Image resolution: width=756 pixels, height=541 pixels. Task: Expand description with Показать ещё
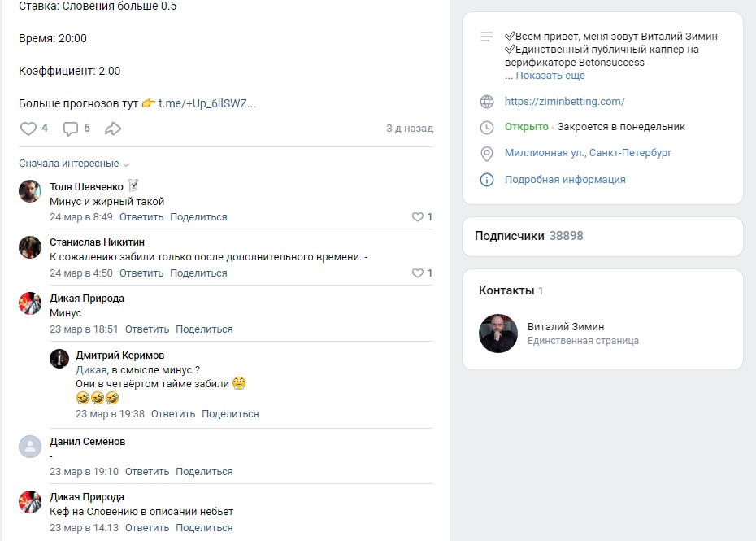[x=550, y=76]
